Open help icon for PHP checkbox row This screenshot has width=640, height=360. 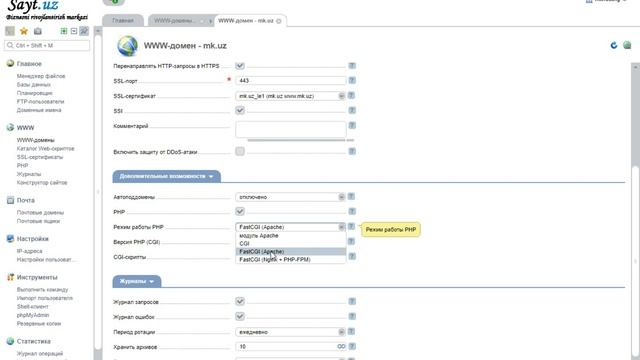pyautogui.click(x=352, y=211)
